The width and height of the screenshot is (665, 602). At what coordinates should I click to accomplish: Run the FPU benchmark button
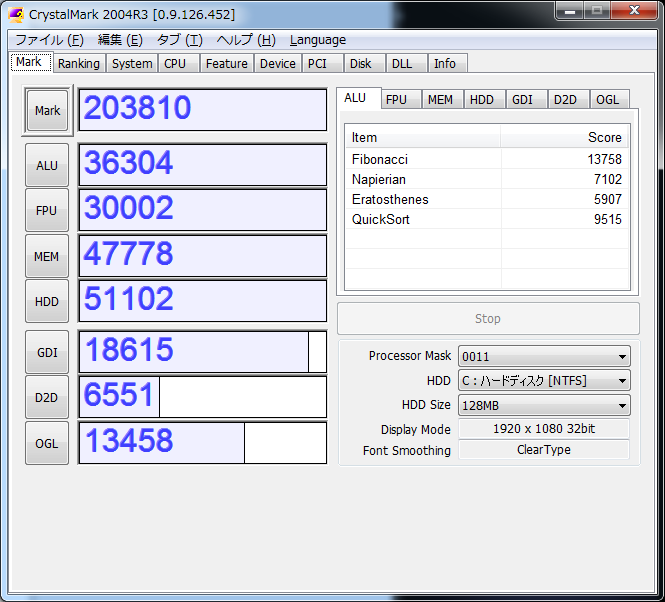tap(47, 210)
